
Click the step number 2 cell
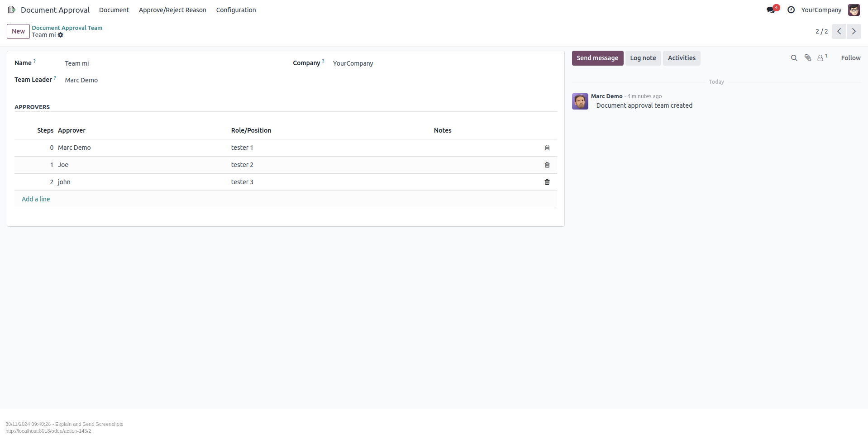click(52, 182)
